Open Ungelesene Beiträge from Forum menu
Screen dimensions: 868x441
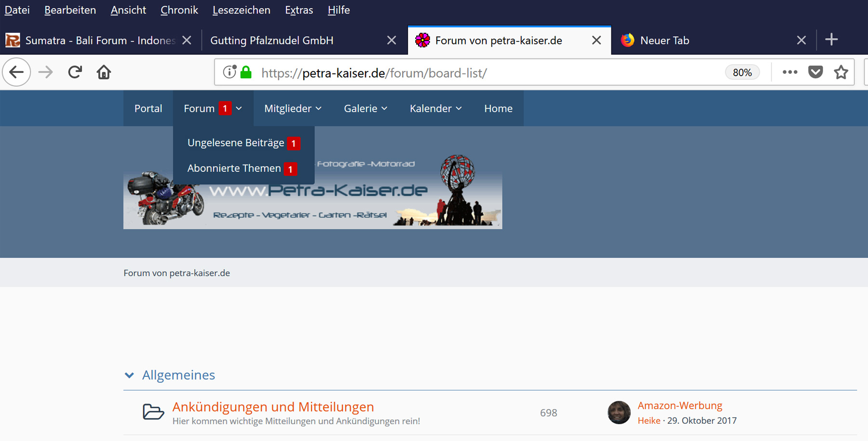[x=236, y=143]
